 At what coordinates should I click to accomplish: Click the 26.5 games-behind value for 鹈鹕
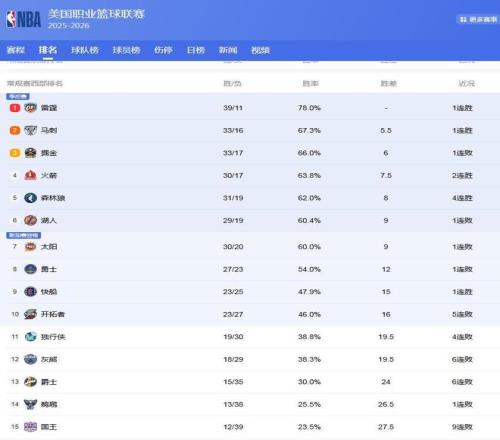pos(386,404)
